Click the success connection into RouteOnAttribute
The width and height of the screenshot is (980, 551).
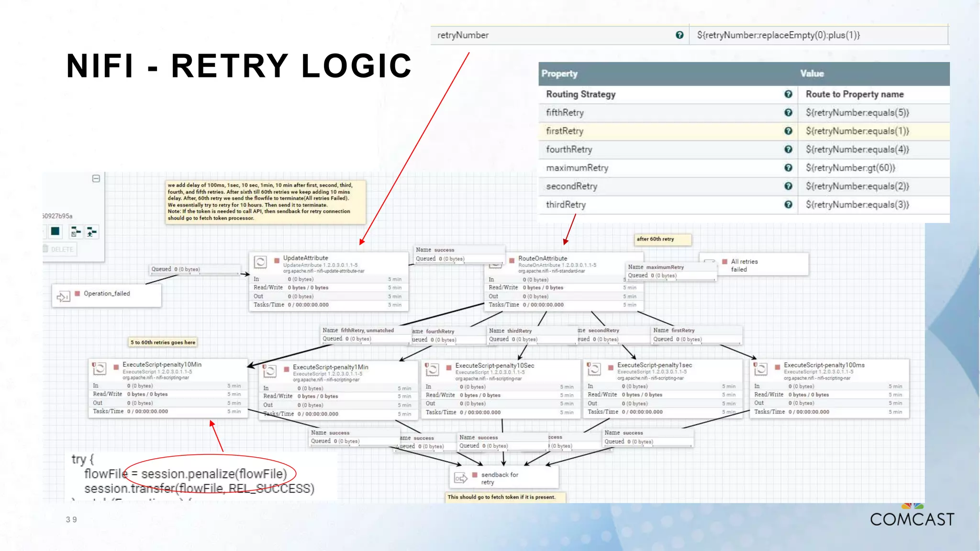(459, 254)
